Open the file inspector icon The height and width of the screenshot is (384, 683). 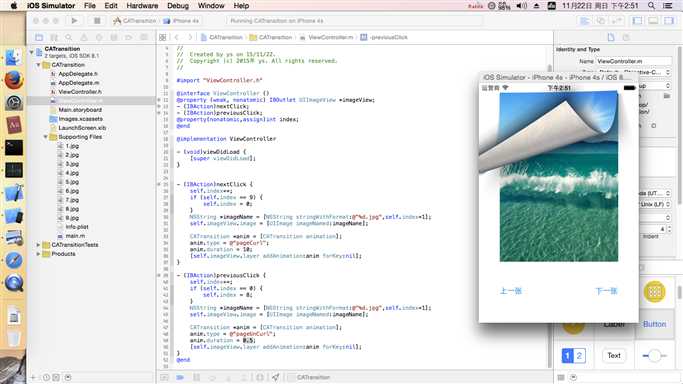(x=611, y=37)
